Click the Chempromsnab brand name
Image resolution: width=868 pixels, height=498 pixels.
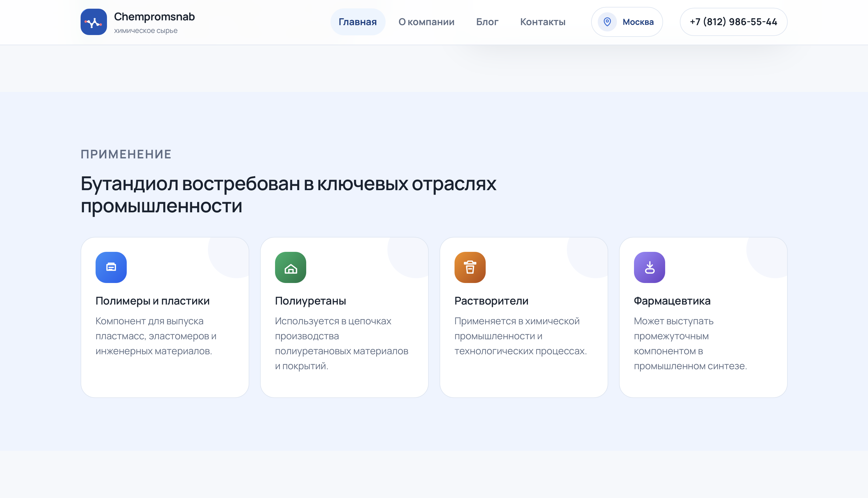pyautogui.click(x=154, y=16)
